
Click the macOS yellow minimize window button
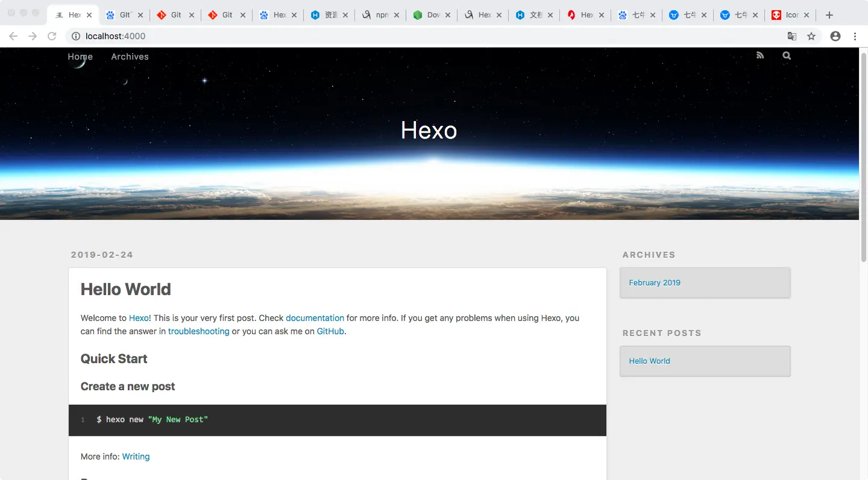[24, 13]
